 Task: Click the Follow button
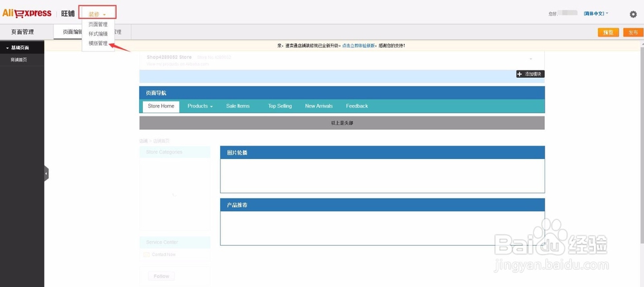[161, 276]
